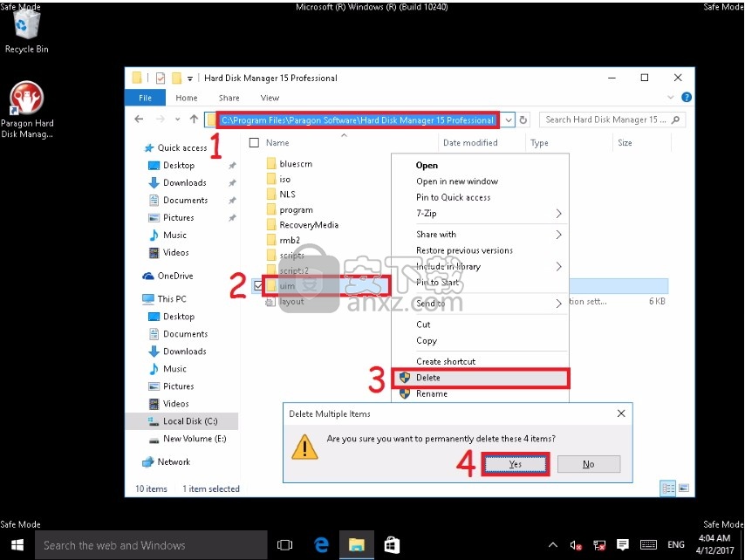Image resolution: width=745 pixels, height=560 pixels.
Task: Open File Explorer taskbar icon
Action: pyautogui.click(x=356, y=545)
